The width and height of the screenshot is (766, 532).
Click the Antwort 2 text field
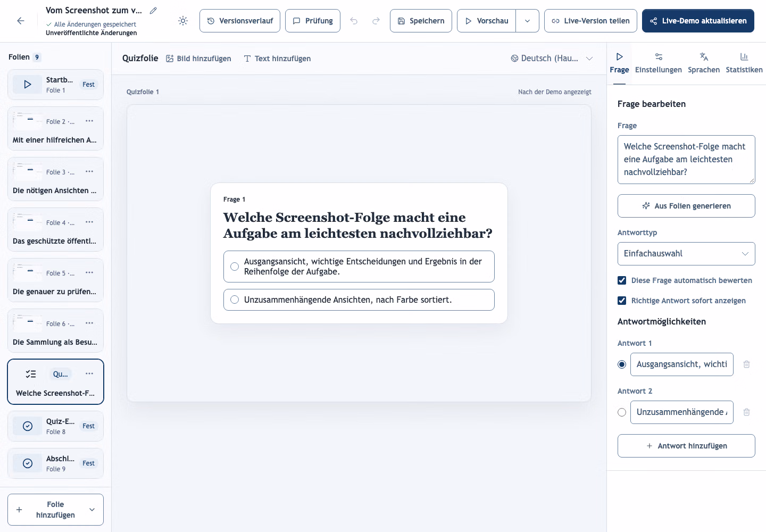click(681, 412)
